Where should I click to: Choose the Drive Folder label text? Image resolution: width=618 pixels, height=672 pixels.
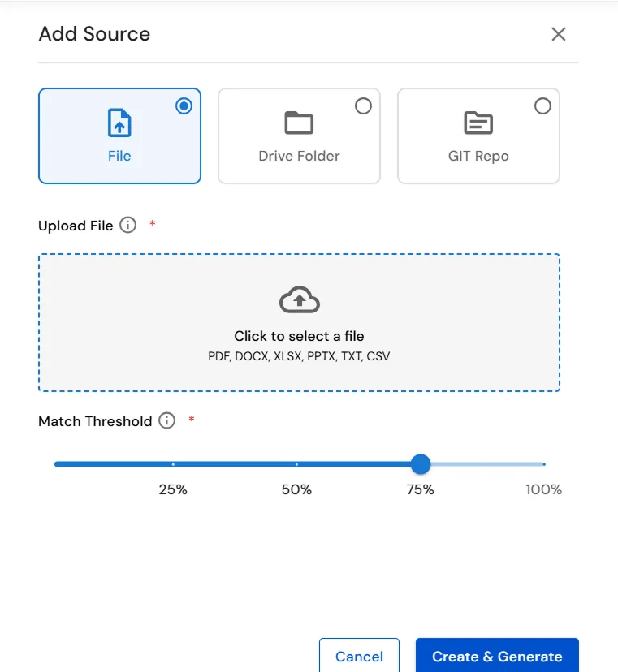[x=299, y=156]
